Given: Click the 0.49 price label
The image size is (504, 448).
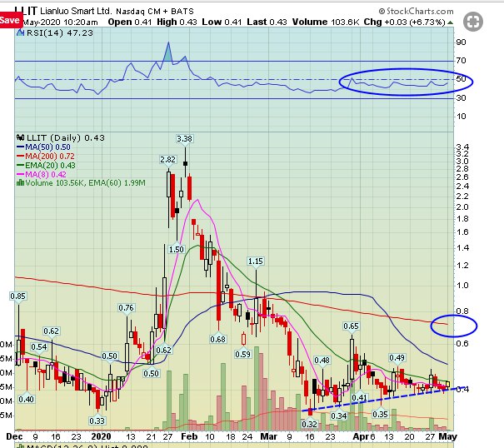Looking at the screenshot, I should click(x=397, y=358).
